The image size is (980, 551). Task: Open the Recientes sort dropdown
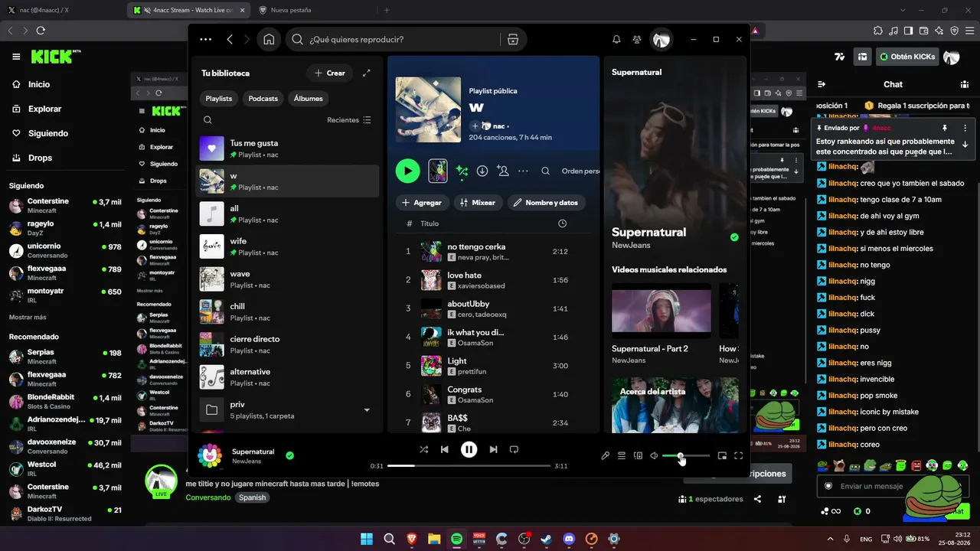349,120
